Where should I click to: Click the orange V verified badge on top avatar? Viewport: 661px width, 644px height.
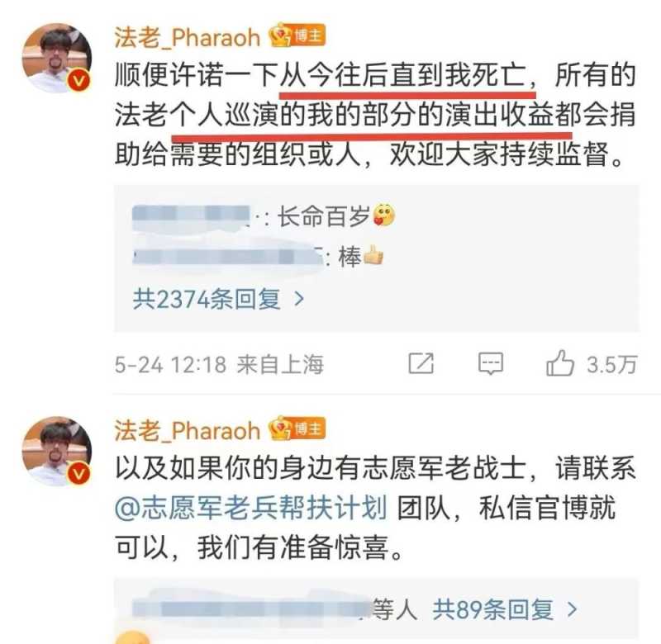click(79, 80)
